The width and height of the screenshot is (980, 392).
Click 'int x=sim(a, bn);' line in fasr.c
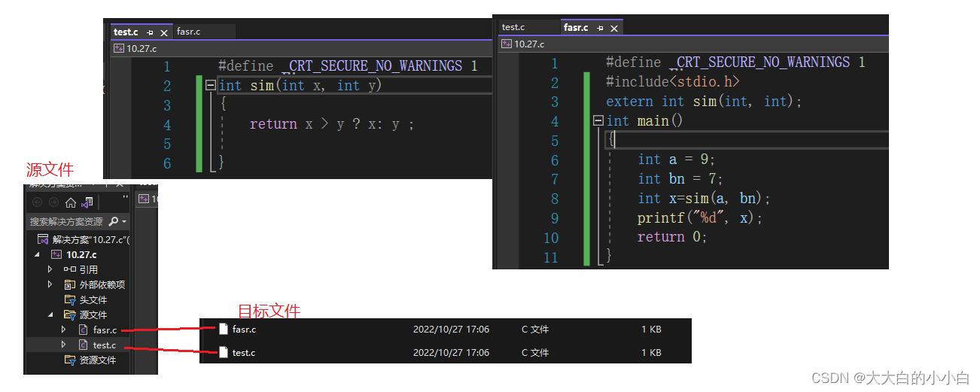704,198
